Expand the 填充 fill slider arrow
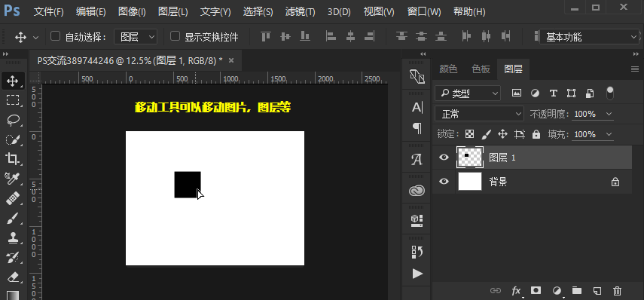644x300 pixels. click(x=609, y=134)
